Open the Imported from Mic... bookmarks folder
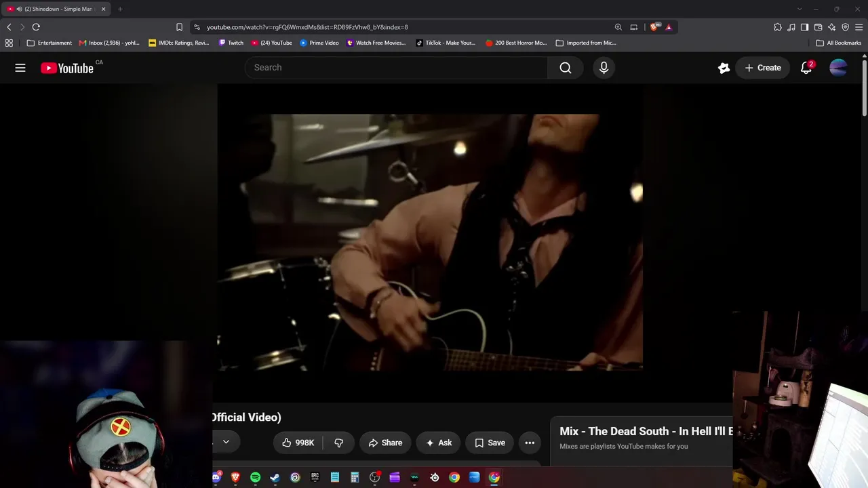The width and height of the screenshot is (868, 488). pyautogui.click(x=586, y=43)
